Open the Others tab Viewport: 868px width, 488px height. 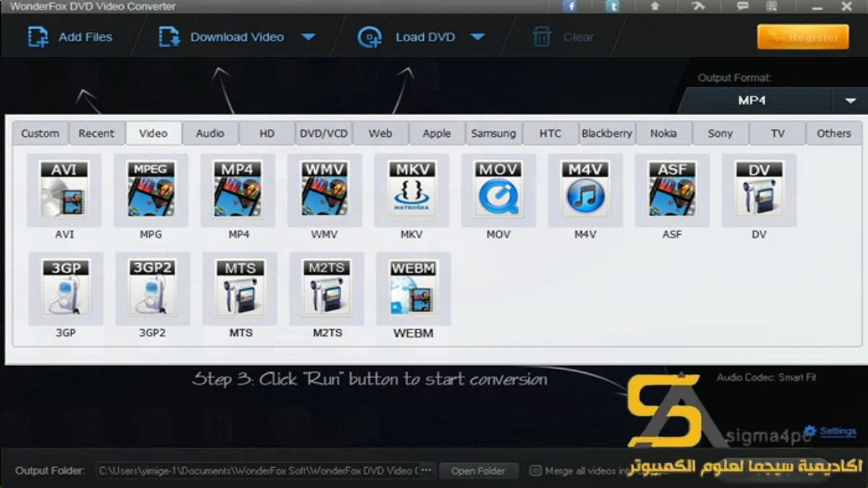pos(834,133)
